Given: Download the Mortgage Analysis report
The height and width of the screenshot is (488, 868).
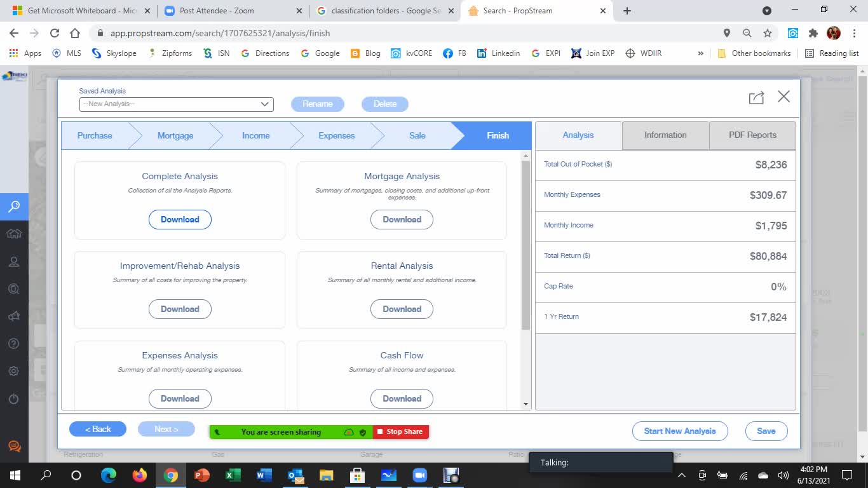Looking at the screenshot, I should pyautogui.click(x=402, y=219).
